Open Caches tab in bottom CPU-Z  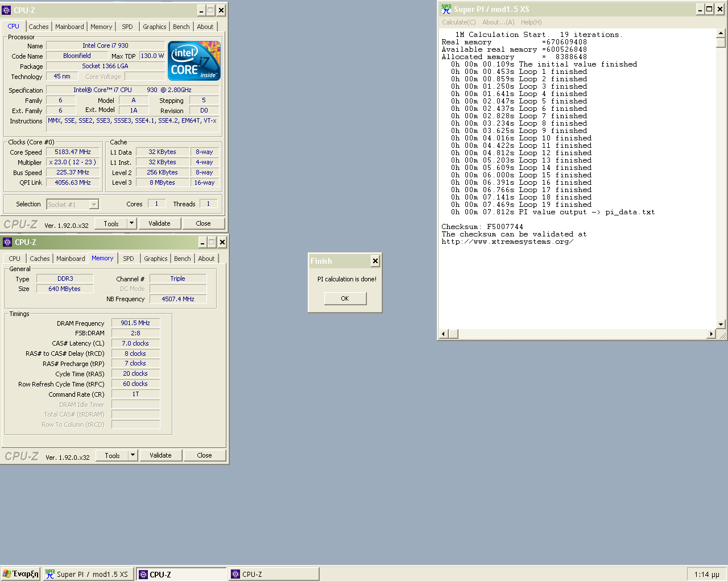tap(40, 259)
